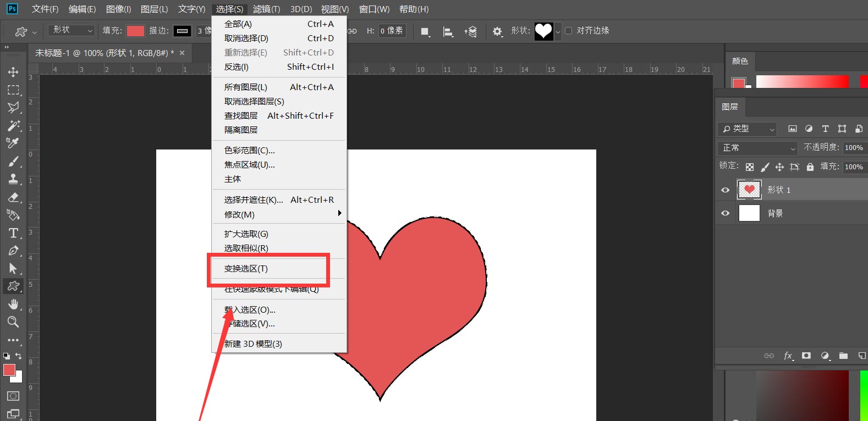Select the Clone Stamp tool
Viewport: 868px width, 421px height.
tap(13, 179)
